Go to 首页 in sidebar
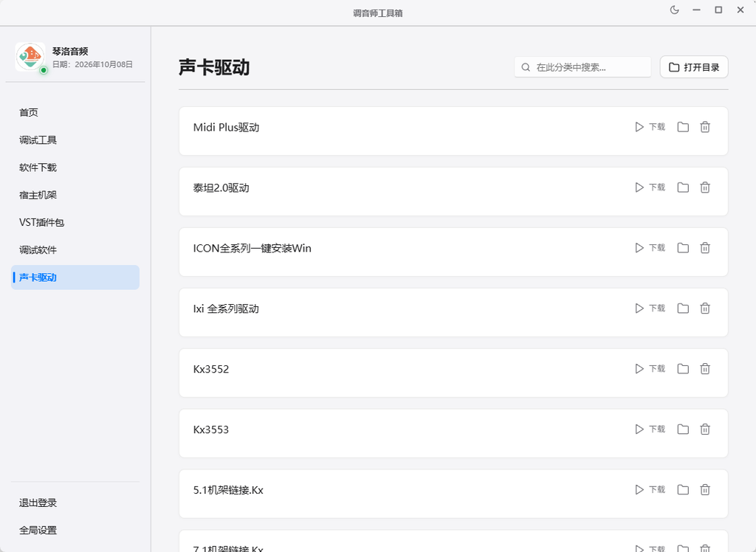The width and height of the screenshot is (756, 552). click(75, 112)
